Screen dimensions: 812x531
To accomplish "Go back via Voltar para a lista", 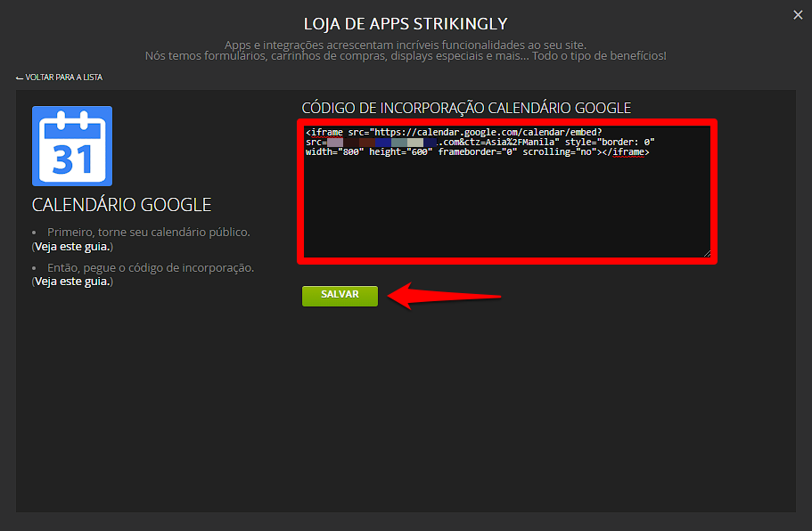I will point(59,78).
